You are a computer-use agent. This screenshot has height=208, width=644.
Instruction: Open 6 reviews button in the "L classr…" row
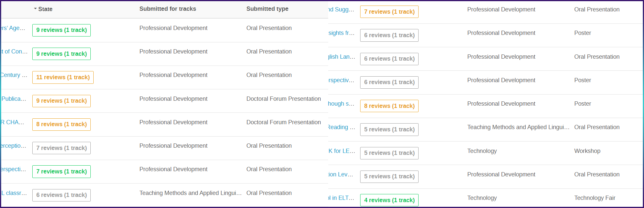61,195
